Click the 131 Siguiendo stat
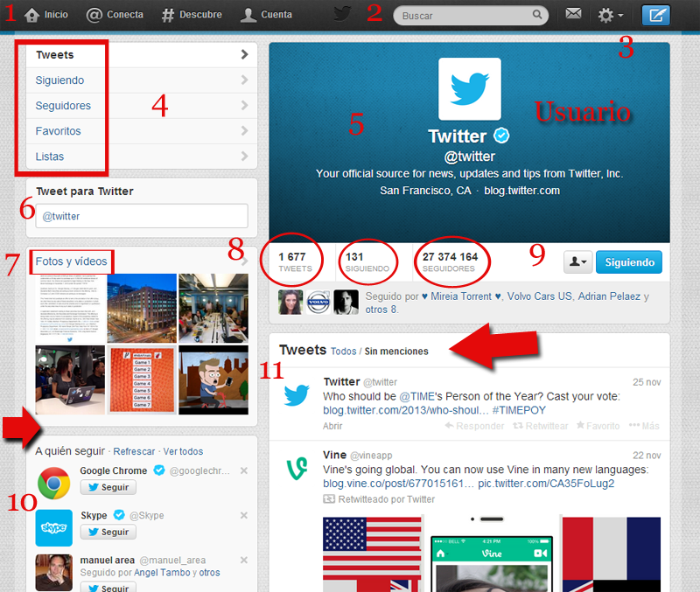The height and width of the screenshot is (592, 700). 367,261
